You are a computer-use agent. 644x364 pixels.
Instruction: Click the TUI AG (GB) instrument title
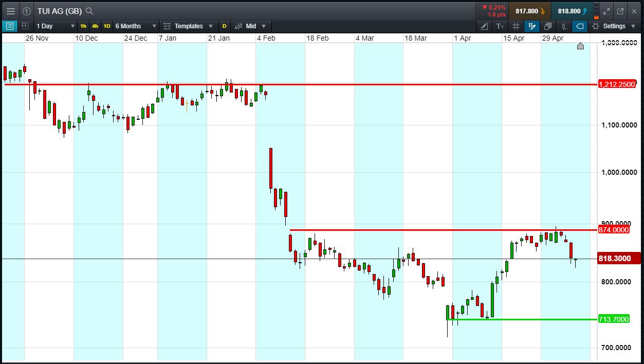(60, 11)
